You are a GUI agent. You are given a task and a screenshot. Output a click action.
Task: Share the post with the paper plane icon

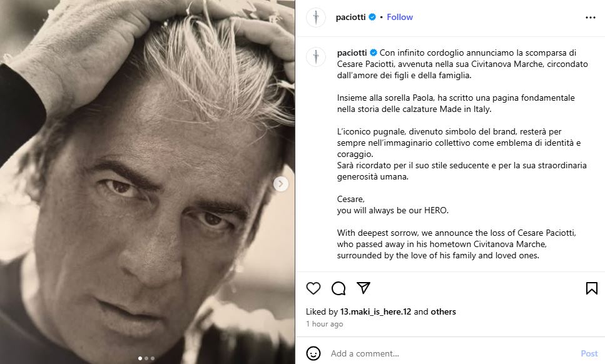click(x=364, y=288)
